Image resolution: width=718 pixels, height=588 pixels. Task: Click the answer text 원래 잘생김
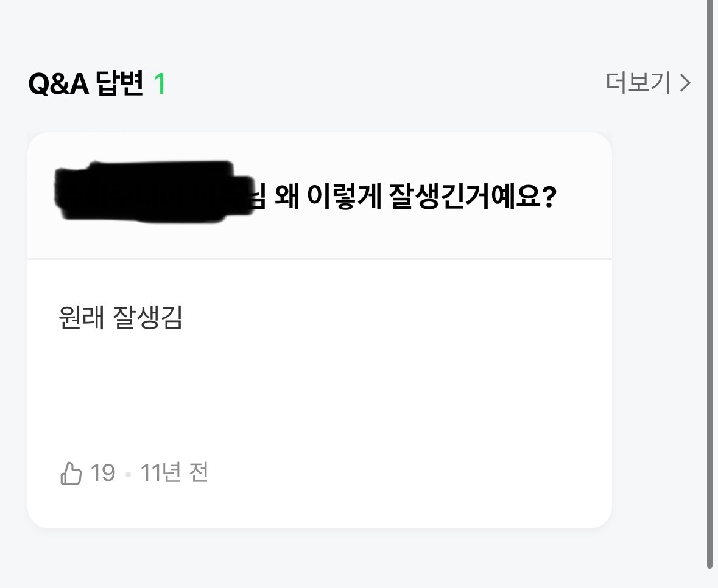(121, 317)
